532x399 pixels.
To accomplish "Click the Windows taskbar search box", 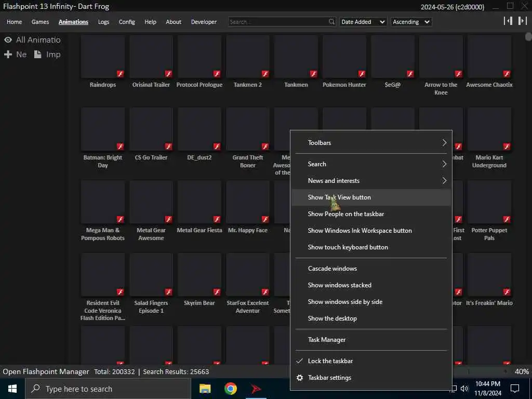I will [x=108, y=389].
